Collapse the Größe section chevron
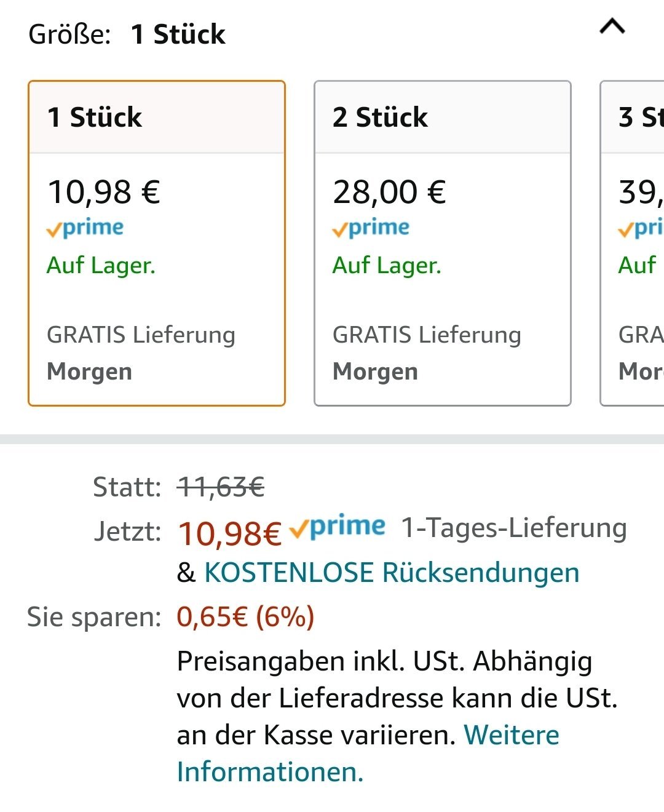 (612, 27)
